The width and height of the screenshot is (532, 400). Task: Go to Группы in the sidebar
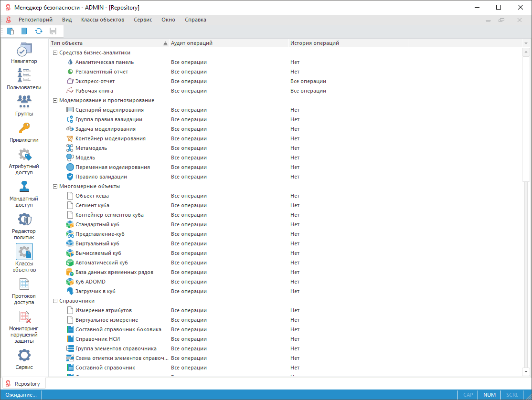pos(24,105)
